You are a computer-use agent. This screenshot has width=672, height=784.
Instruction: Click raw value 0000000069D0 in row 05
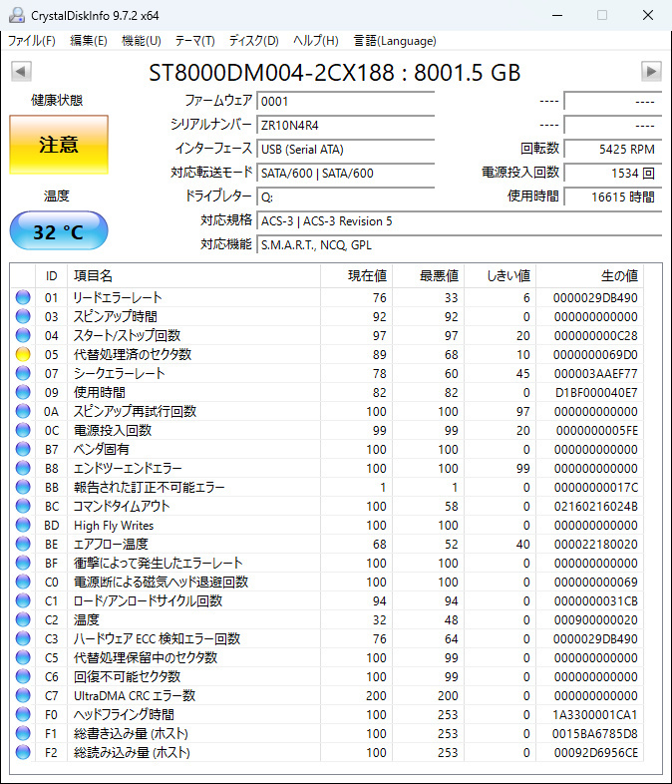(595, 354)
